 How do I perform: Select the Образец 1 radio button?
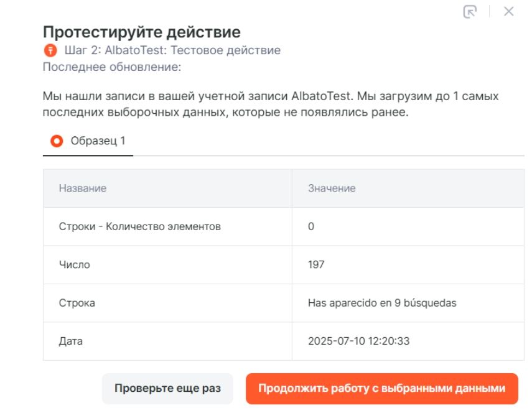coord(57,141)
